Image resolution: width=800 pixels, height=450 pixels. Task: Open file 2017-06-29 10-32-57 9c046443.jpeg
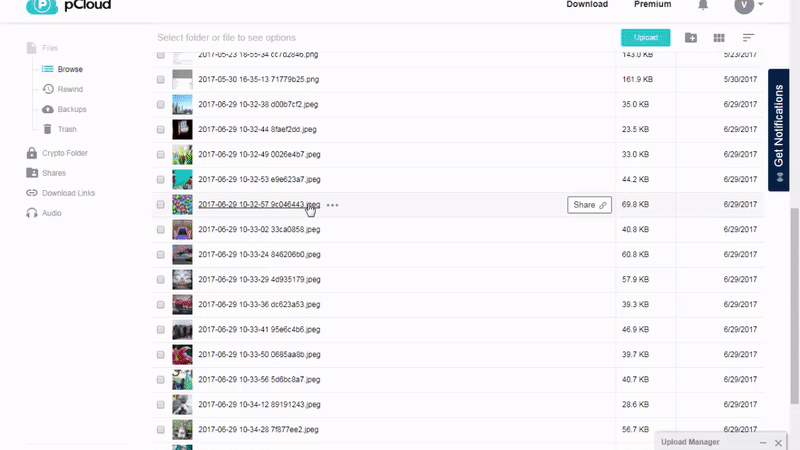[259, 204]
